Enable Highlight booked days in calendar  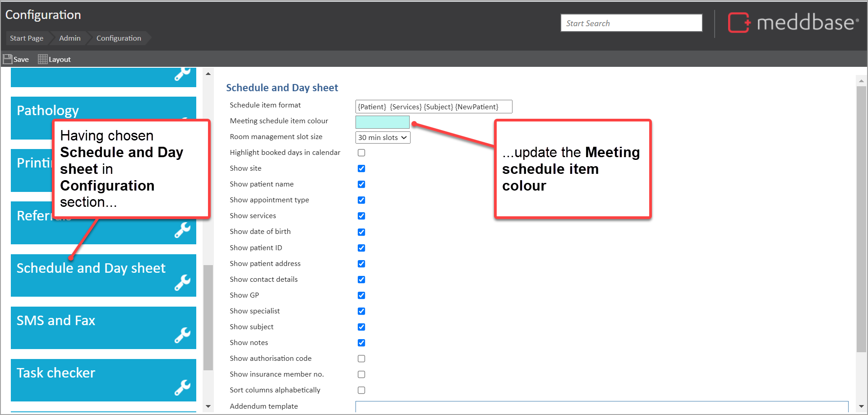(x=361, y=153)
